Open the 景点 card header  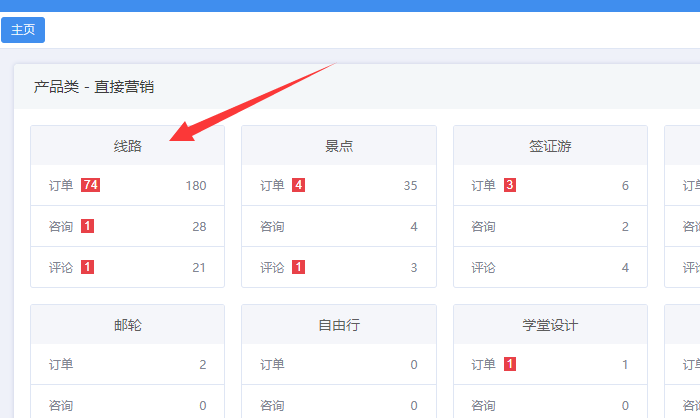pos(339,146)
